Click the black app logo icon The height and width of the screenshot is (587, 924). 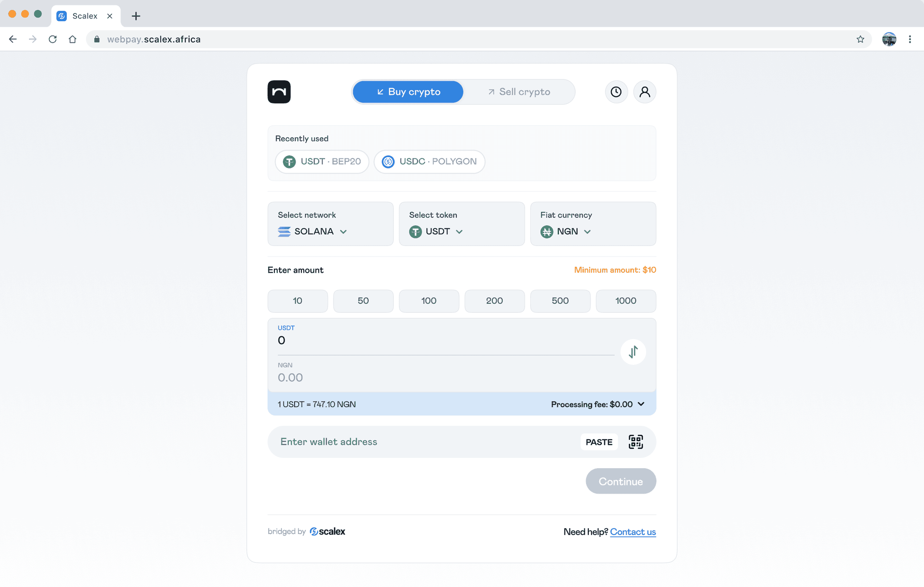tap(279, 92)
